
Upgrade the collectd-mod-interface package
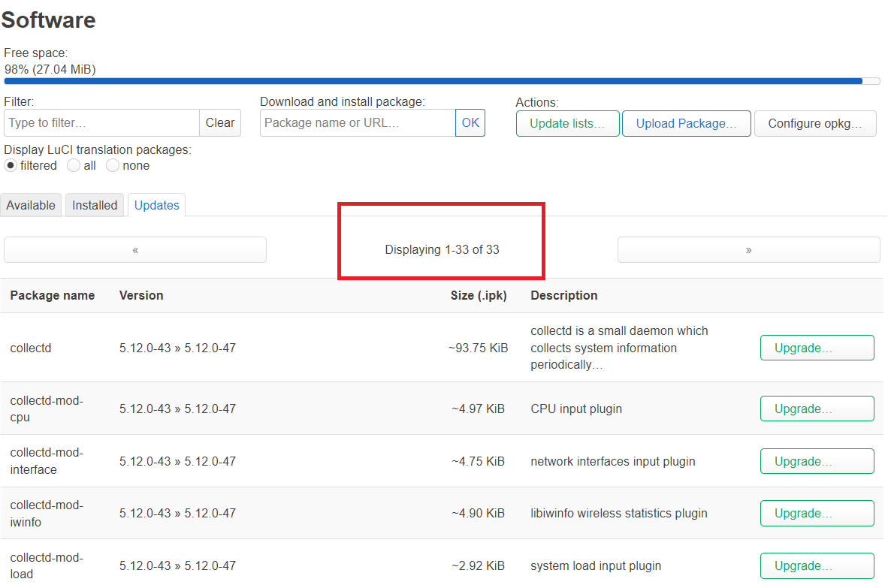point(817,461)
